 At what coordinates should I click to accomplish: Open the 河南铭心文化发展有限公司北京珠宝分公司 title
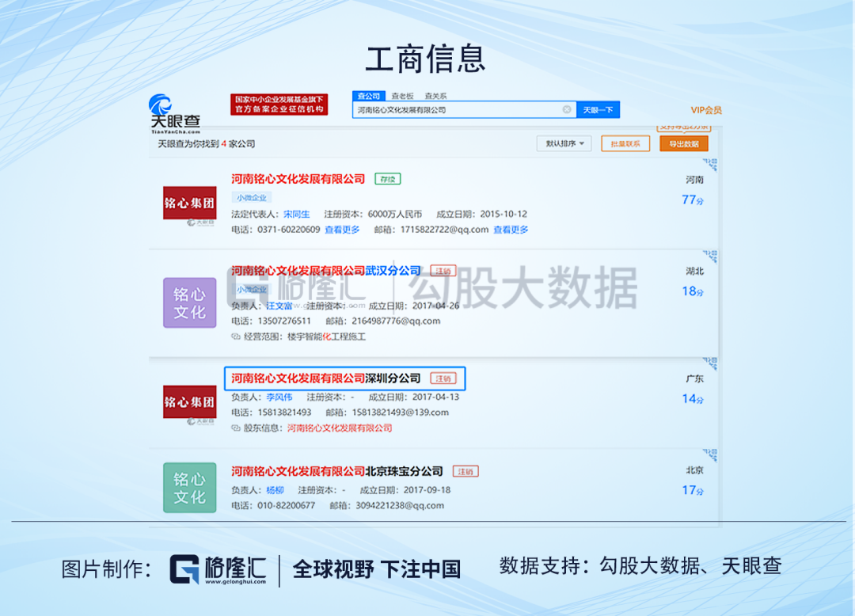[x=337, y=471]
